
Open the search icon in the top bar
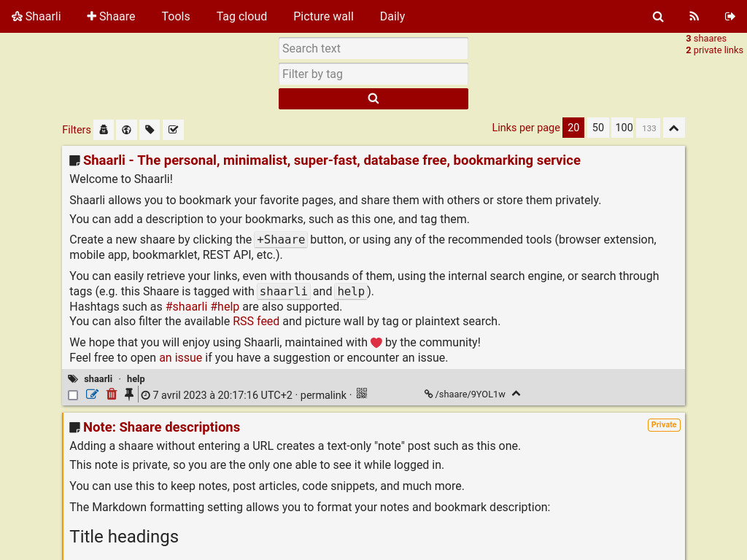(x=658, y=17)
